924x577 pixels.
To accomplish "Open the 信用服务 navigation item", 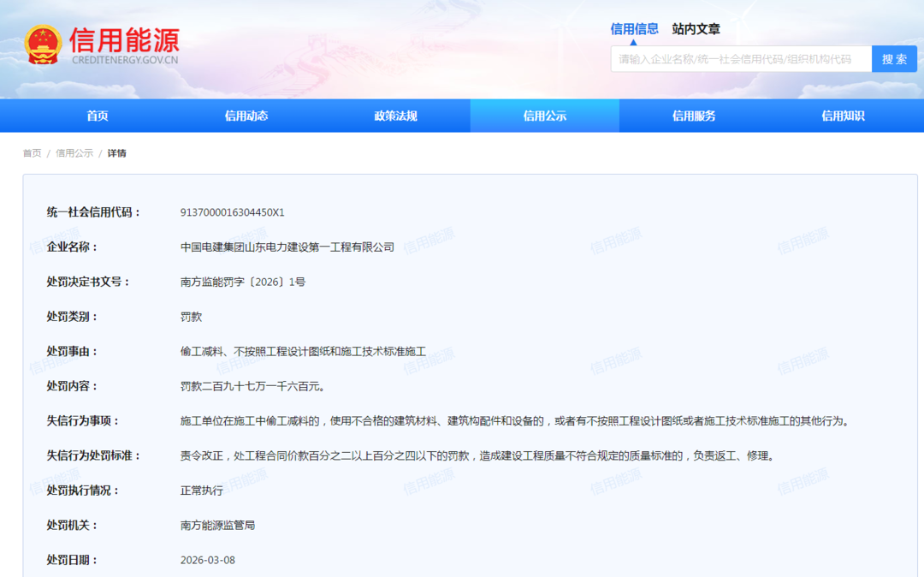I will tap(694, 116).
